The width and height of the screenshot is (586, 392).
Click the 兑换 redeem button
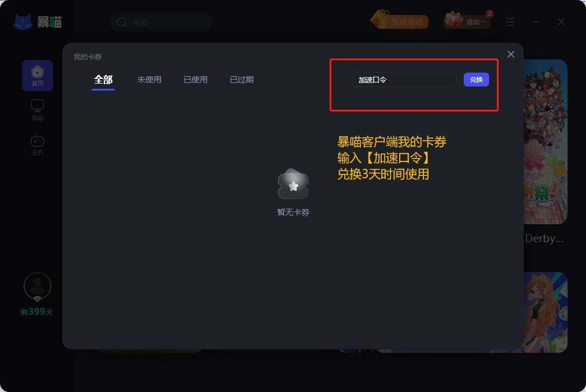[x=476, y=80]
